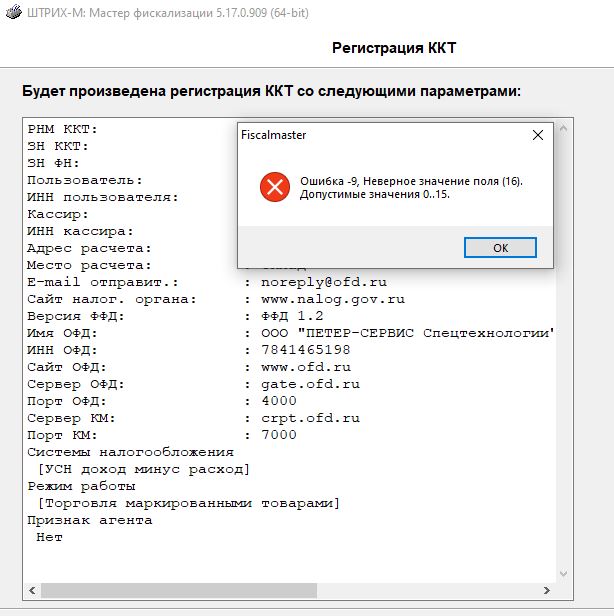Click the Fiscalmaster dialog title bar
Screen dimensions: 614x616
coord(380,135)
